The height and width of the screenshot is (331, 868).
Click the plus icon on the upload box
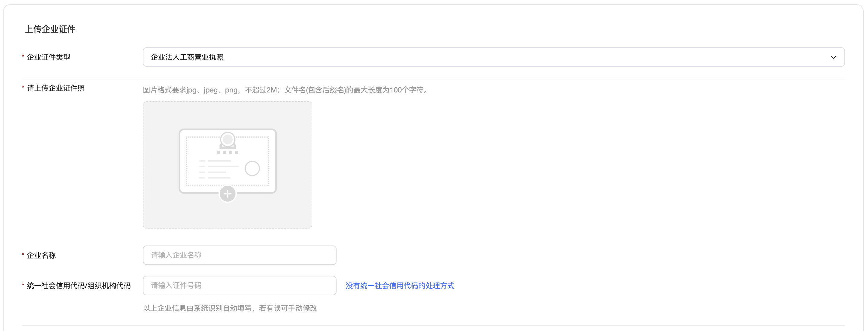(228, 194)
